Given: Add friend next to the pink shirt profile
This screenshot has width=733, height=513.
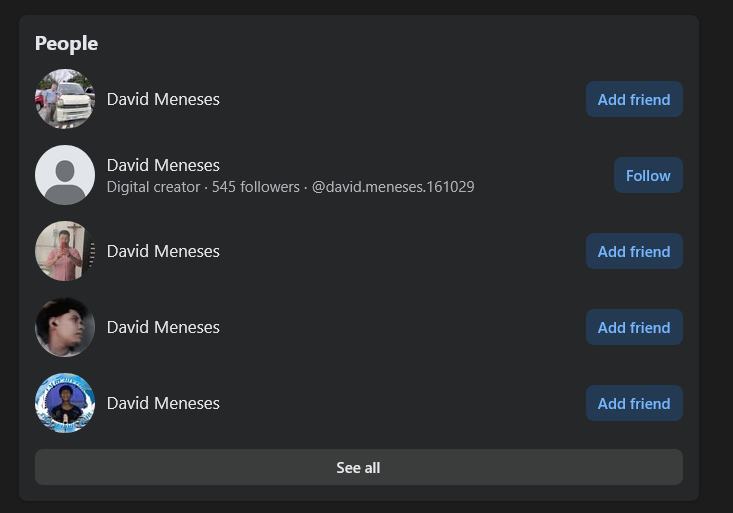Looking at the screenshot, I should click(x=634, y=251).
